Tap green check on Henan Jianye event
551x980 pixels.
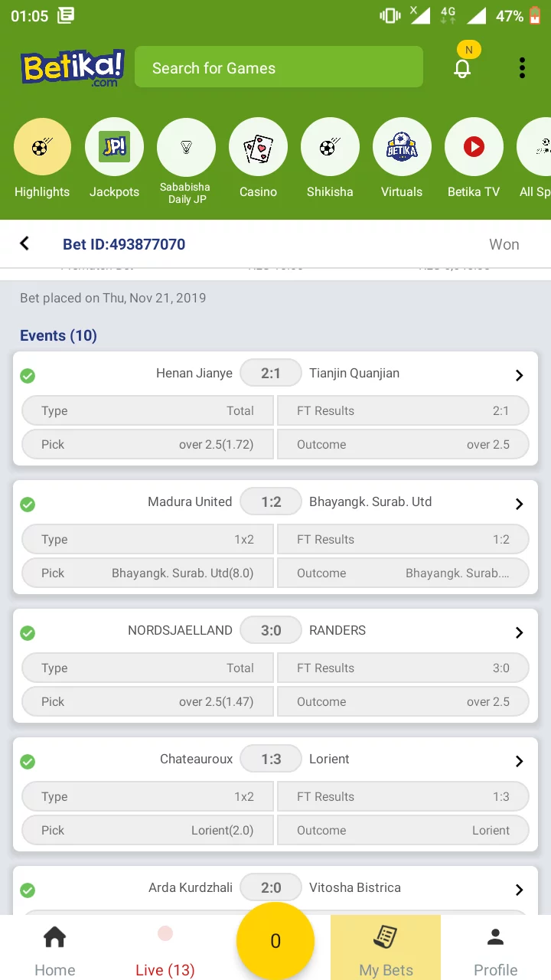28,376
